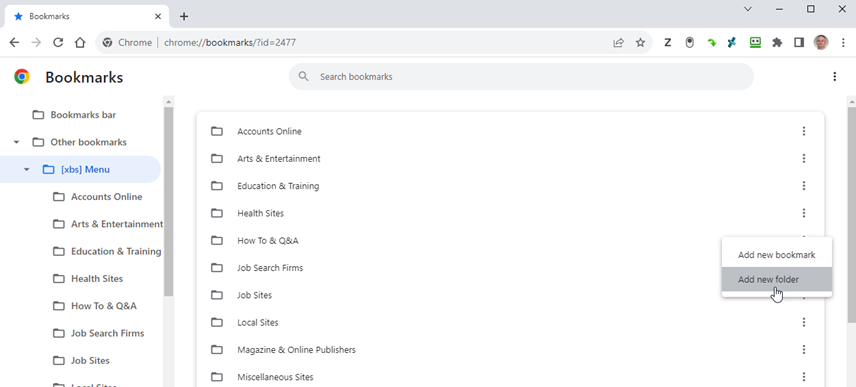Viewport: 856px width, 387px height.
Task: Open Chrome's three-dot menu
Action: click(842, 43)
